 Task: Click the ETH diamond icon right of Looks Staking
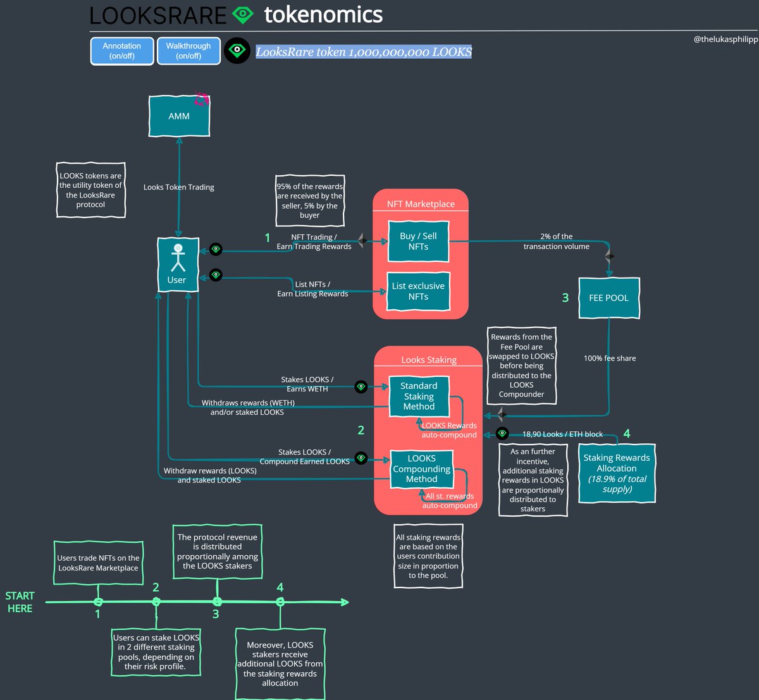click(x=501, y=415)
